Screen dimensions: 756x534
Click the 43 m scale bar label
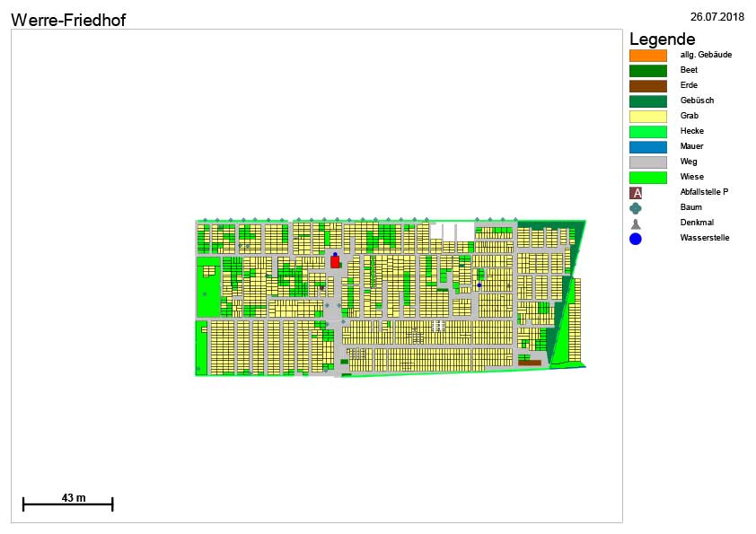[x=74, y=497]
